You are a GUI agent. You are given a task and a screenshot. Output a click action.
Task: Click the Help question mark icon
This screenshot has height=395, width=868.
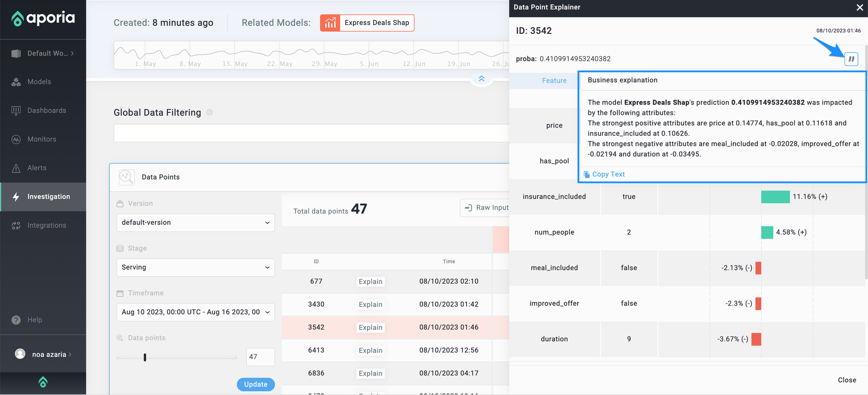pyautogui.click(x=16, y=320)
